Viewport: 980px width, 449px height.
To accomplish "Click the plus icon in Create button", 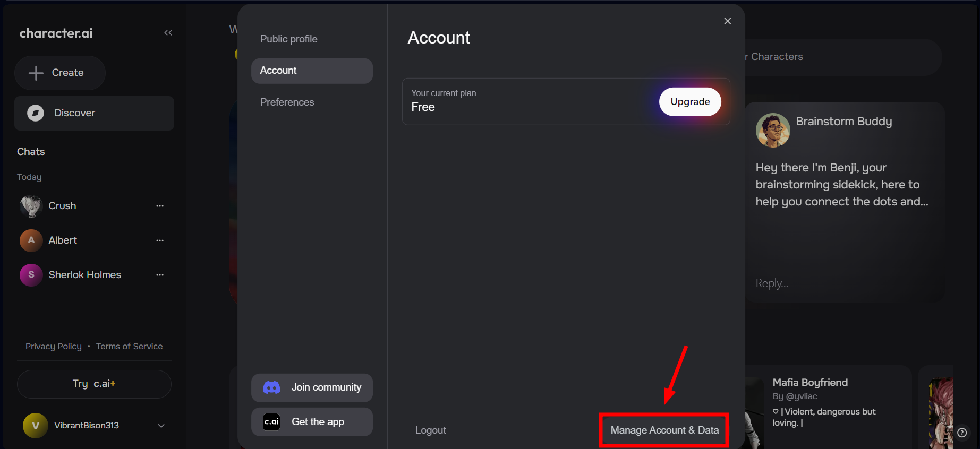I will pos(36,73).
